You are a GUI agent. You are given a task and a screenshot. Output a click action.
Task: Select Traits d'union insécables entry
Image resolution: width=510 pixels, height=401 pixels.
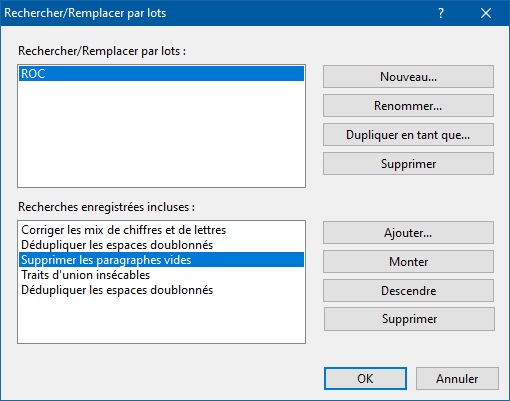161,275
